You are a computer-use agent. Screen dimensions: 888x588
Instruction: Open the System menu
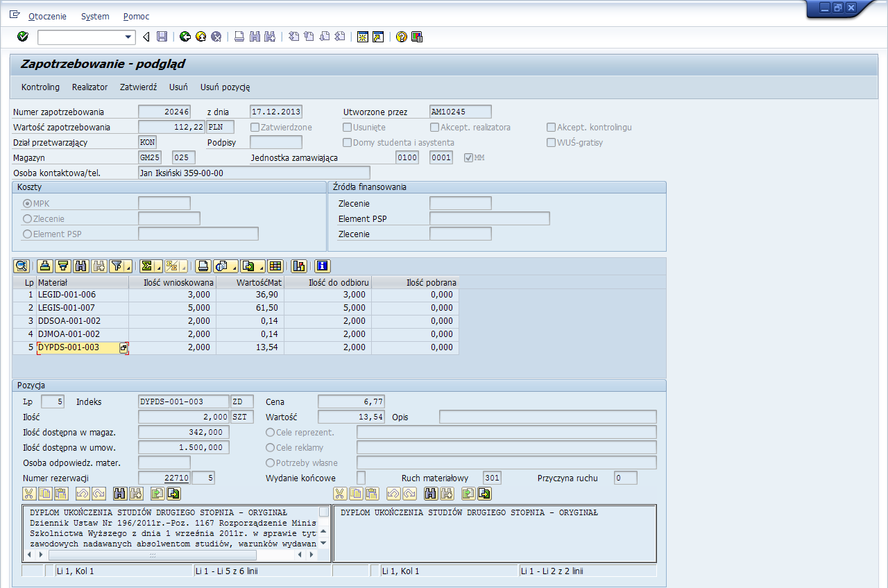(x=95, y=16)
